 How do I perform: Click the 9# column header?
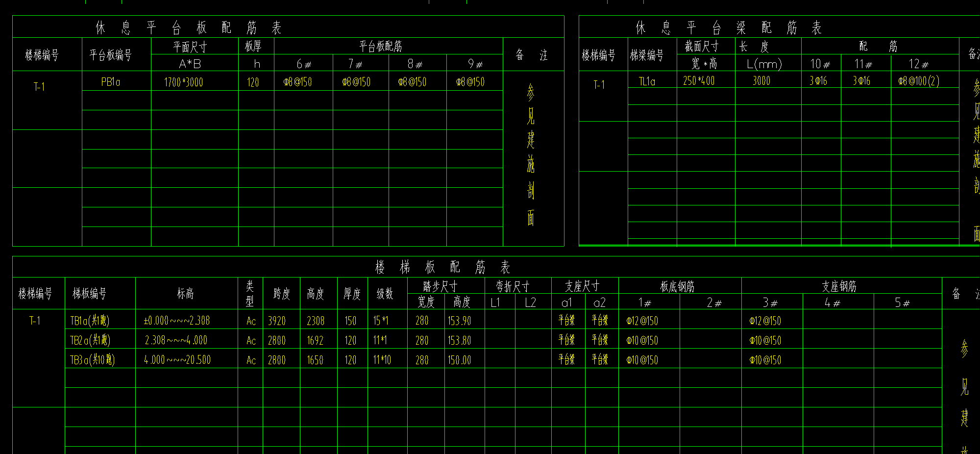(475, 64)
